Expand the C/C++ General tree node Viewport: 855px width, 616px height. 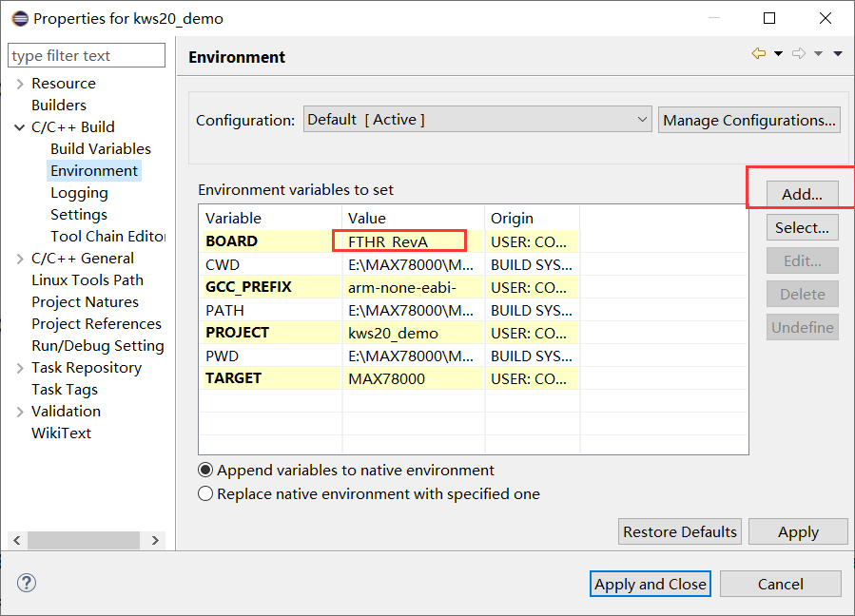tap(20, 259)
